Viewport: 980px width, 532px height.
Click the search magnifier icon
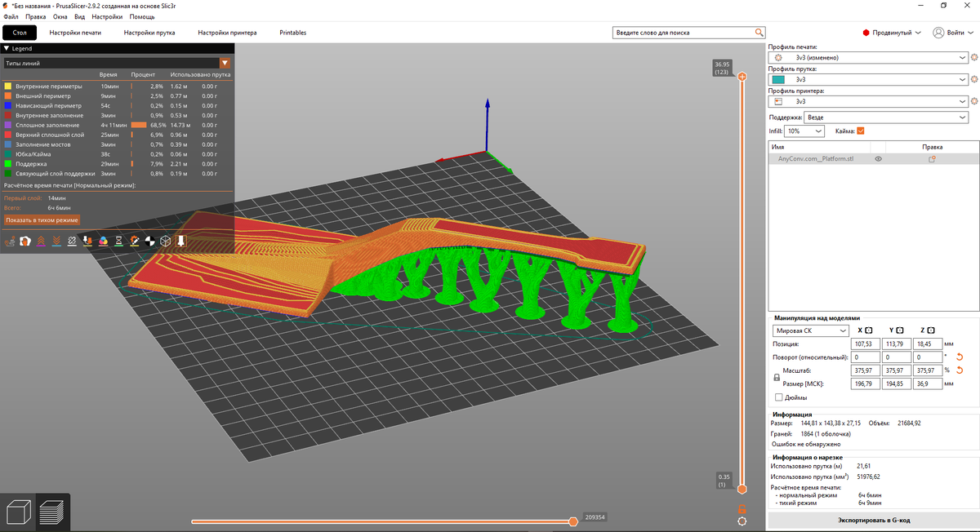pos(759,33)
